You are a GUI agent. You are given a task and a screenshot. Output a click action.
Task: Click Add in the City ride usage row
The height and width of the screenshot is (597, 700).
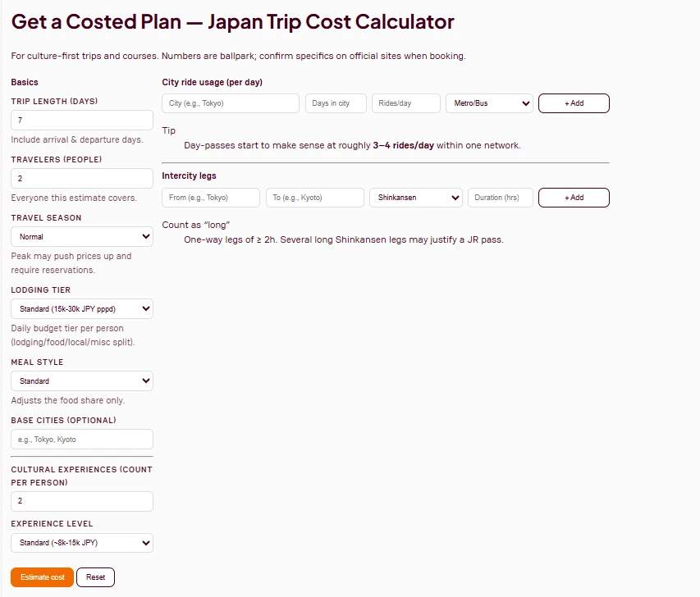(x=573, y=103)
